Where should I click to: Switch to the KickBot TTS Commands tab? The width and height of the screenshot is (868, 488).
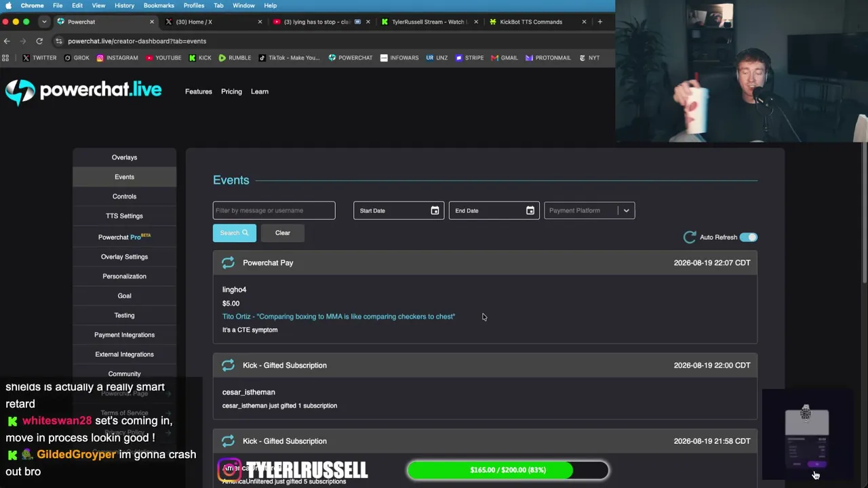(x=536, y=22)
